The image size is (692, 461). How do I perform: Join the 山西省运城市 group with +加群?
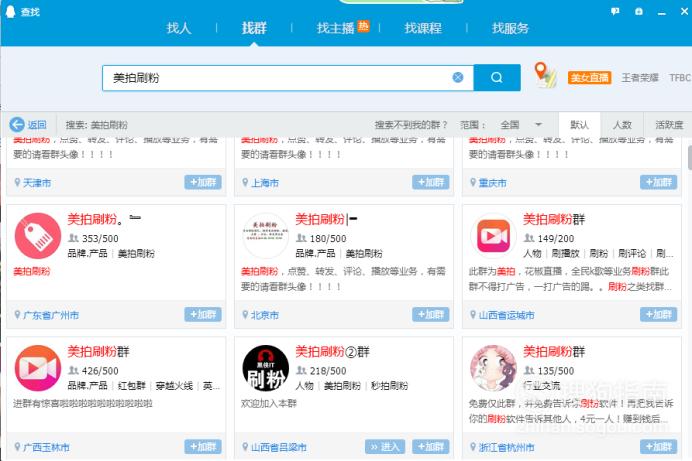658,315
